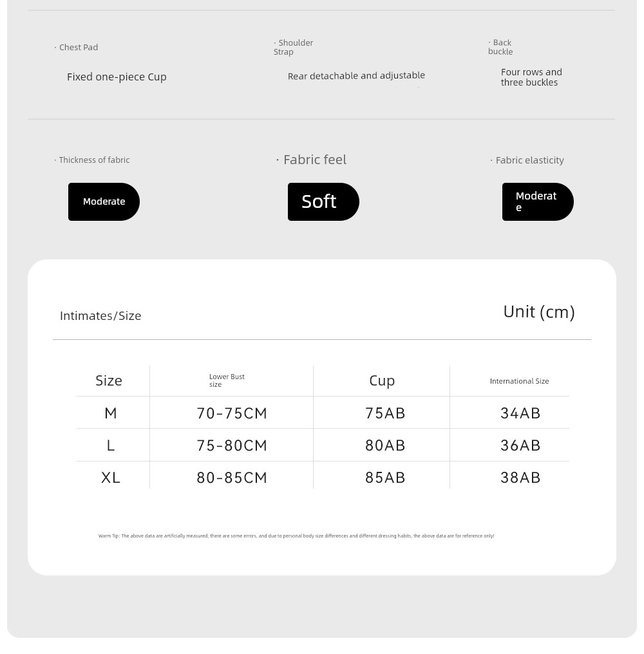
Task: Click the 34AB international size cell
Action: coord(520,413)
